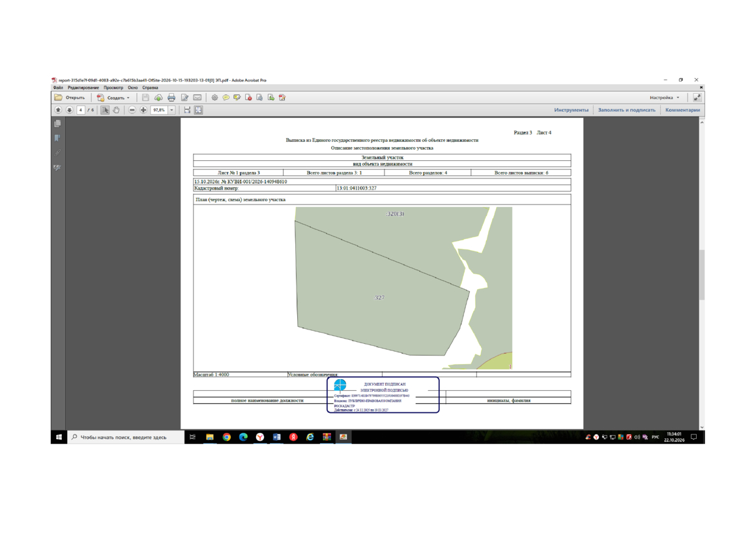Open the Заполнить и подписать pane

click(x=626, y=110)
